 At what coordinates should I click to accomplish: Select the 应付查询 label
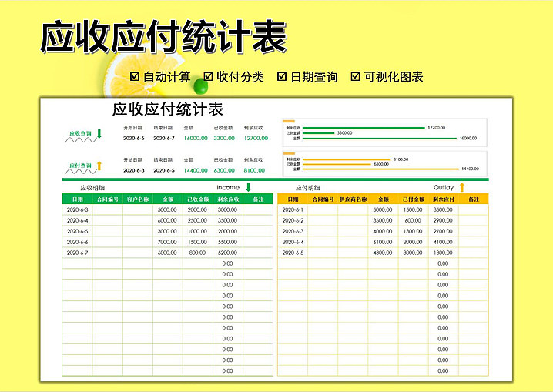coord(80,166)
